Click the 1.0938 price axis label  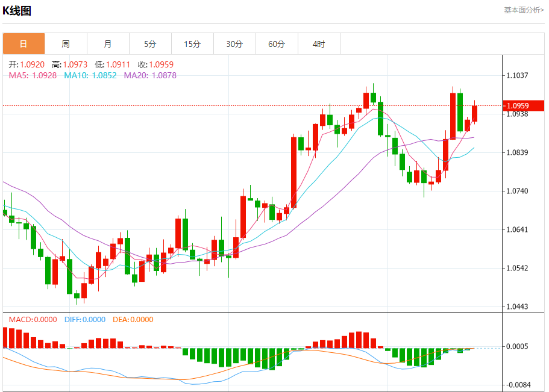[x=518, y=114]
